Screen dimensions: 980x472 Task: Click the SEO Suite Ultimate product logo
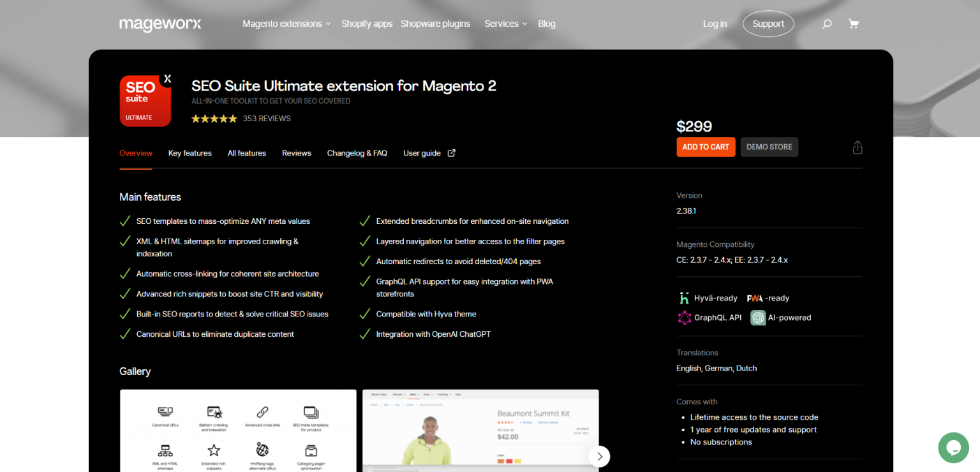point(145,101)
